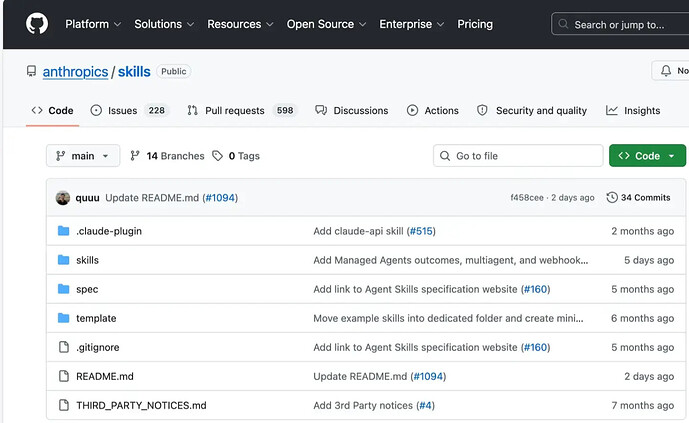Open the Solutions menu
This screenshot has height=423, width=689.
coord(164,24)
